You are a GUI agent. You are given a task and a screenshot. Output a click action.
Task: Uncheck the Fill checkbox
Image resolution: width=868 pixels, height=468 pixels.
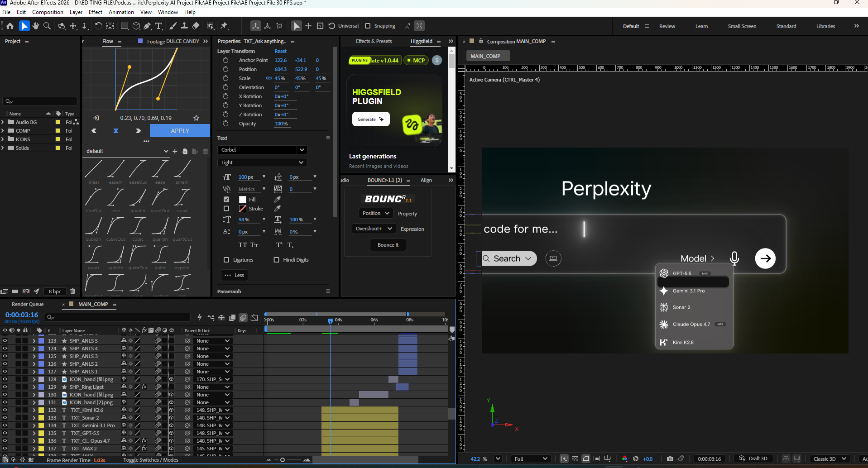226,199
